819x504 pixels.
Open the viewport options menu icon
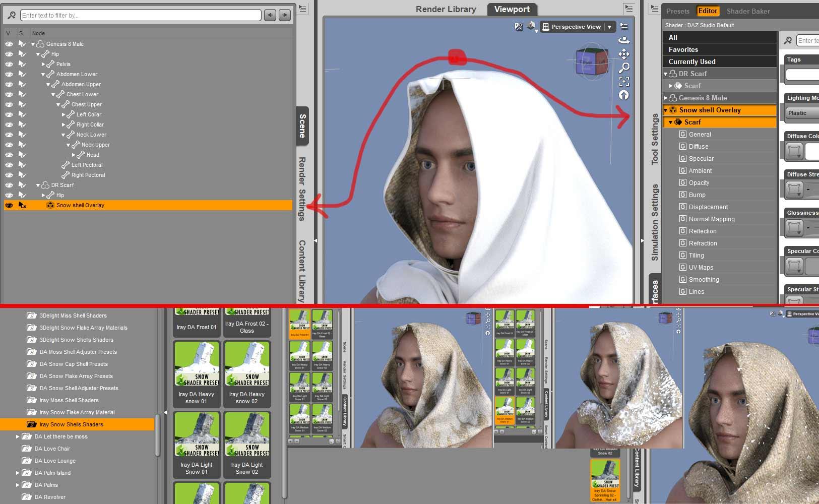[x=624, y=26]
